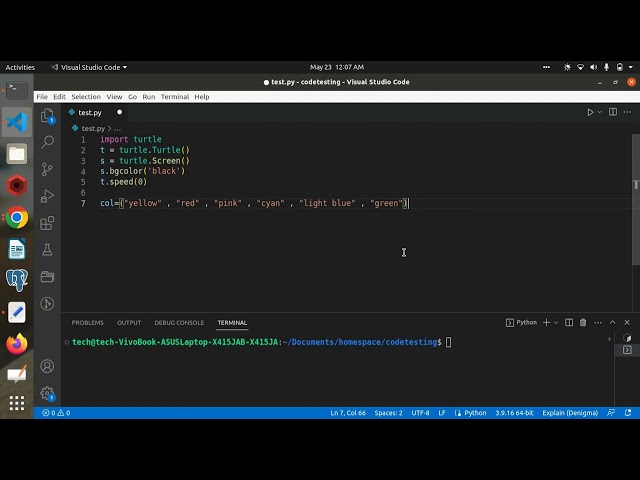640x480 pixels.
Task: Open the feedback icon in status bar
Action: 611,413
